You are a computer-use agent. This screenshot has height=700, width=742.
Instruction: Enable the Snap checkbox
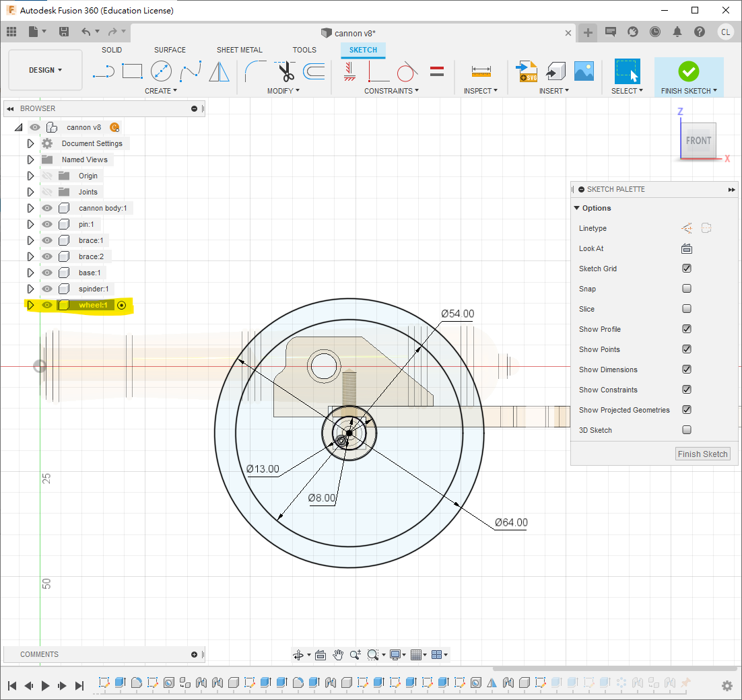click(687, 289)
